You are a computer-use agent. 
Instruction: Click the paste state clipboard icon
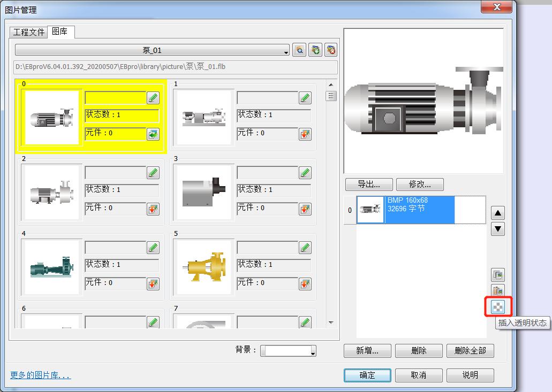point(498,291)
